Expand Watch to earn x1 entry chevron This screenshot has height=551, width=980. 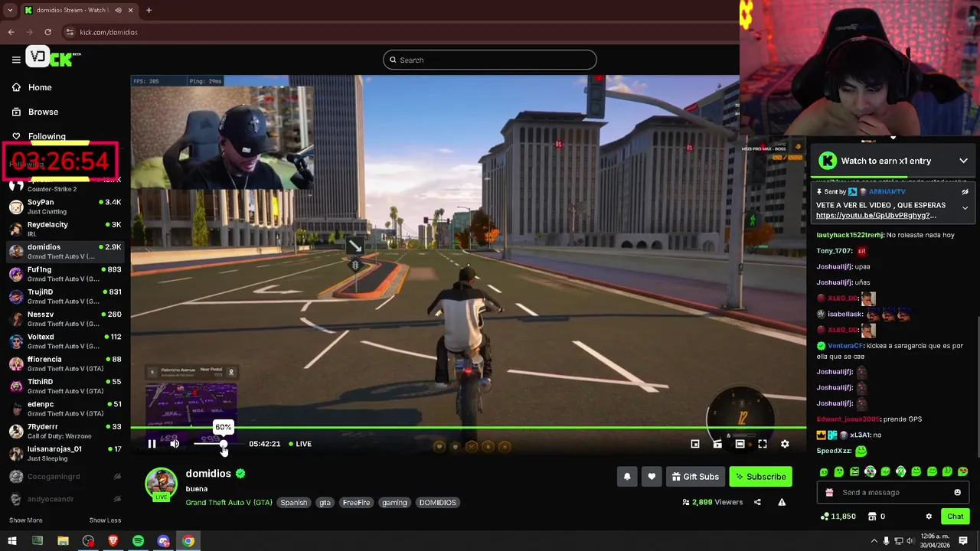[963, 161]
